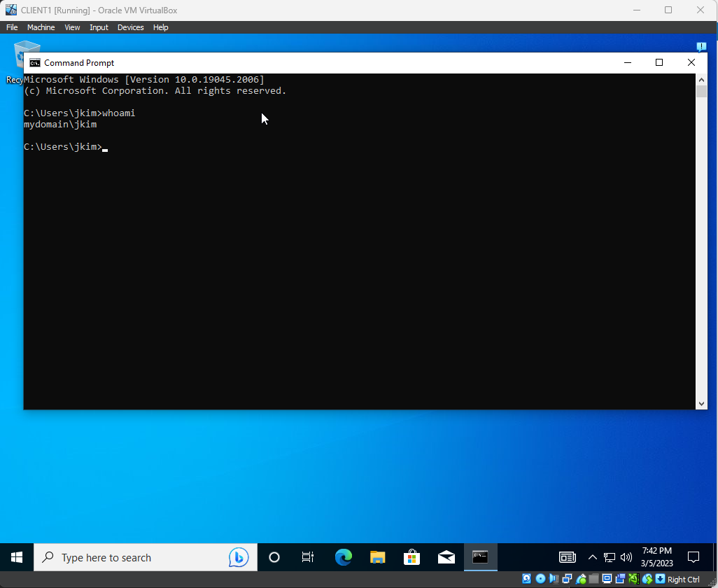The width and height of the screenshot is (718, 588).
Task: Open the VirtualBox hard disk activity icon
Action: click(526, 580)
